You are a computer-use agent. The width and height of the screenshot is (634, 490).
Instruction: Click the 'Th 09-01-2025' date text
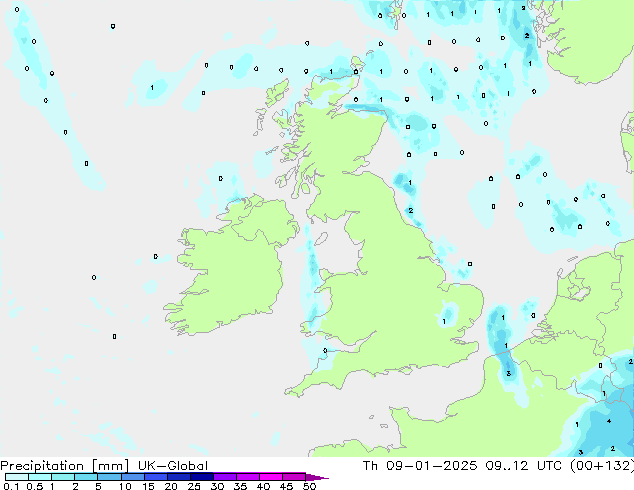tap(420, 466)
